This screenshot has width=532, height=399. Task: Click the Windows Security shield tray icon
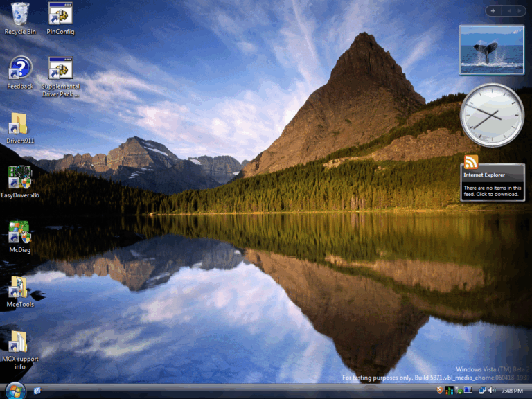pyautogui.click(x=439, y=391)
